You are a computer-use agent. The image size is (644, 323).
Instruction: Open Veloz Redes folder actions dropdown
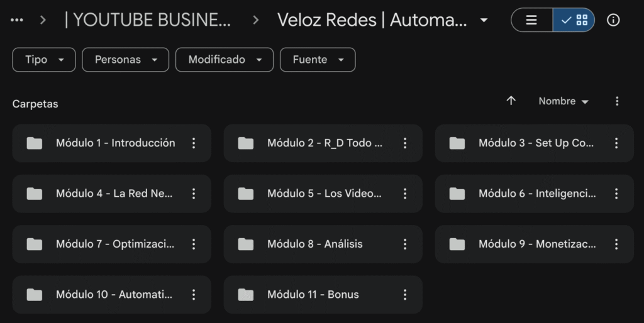[484, 20]
